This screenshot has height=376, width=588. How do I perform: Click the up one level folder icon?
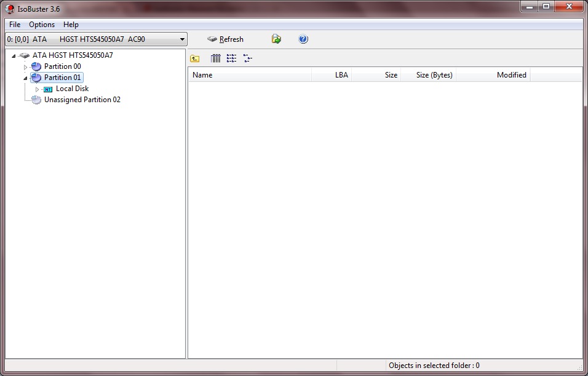194,58
